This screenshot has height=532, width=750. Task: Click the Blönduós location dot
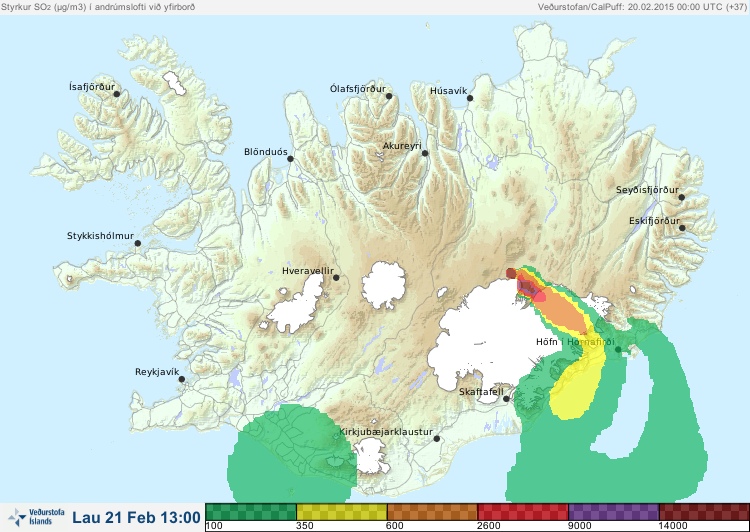(x=290, y=159)
